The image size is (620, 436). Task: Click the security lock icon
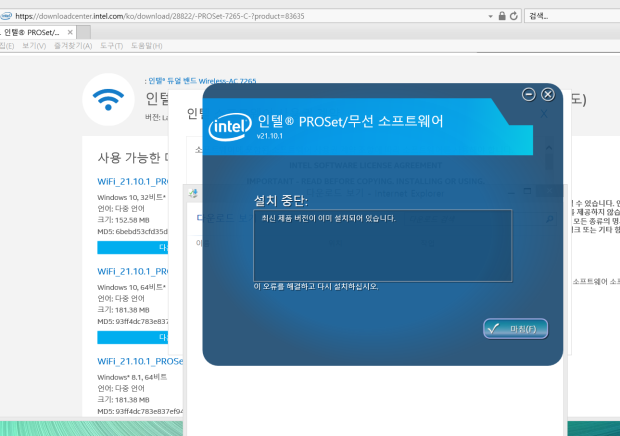[x=502, y=16]
